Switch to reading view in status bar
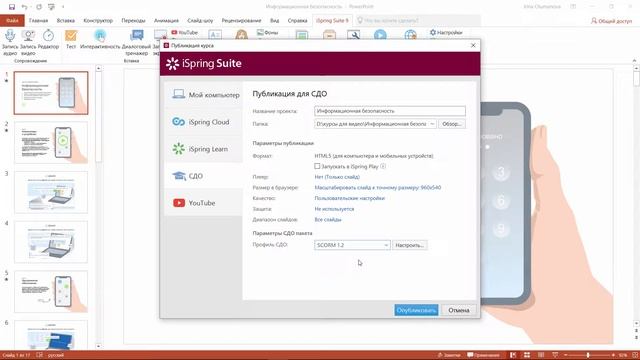 541,355
